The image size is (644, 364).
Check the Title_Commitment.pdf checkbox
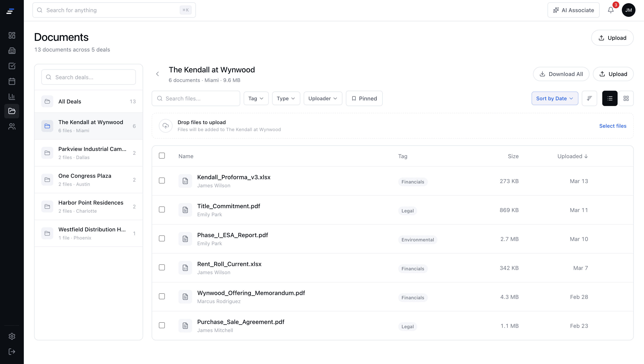point(162,209)
